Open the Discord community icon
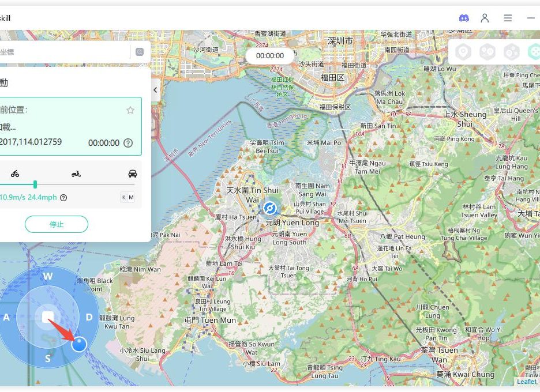Screen dimensions: 540x392 coord(464,18)
